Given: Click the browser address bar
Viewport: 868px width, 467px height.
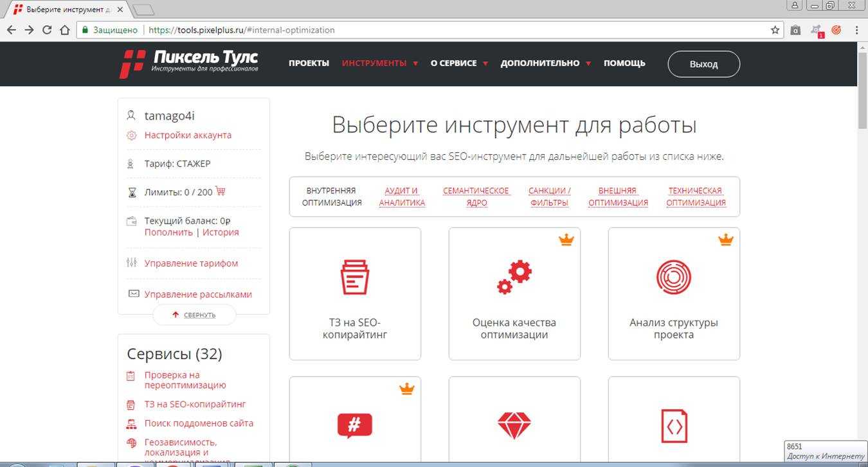Looking at the screenshot, I should point(450,30).
